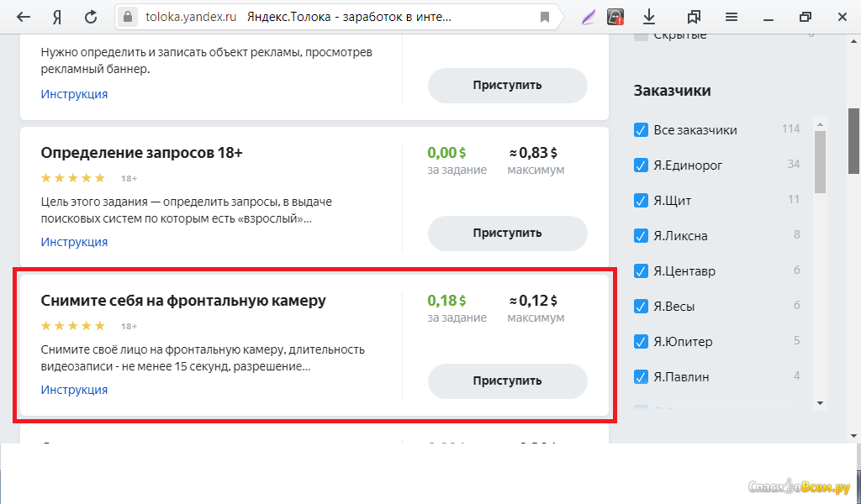The width and height of the screenshot is (861, 504).
Task: Click the padlock site security icon
Action: [x=128, y=17]
